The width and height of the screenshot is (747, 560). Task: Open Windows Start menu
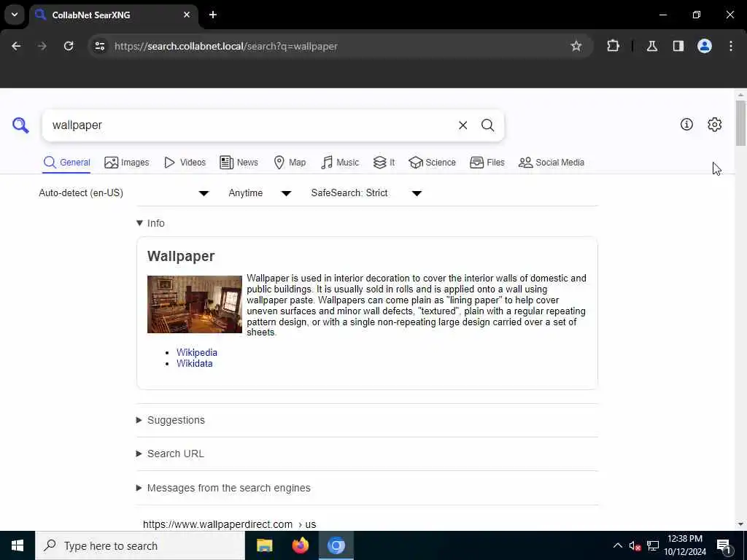point(18,545)
